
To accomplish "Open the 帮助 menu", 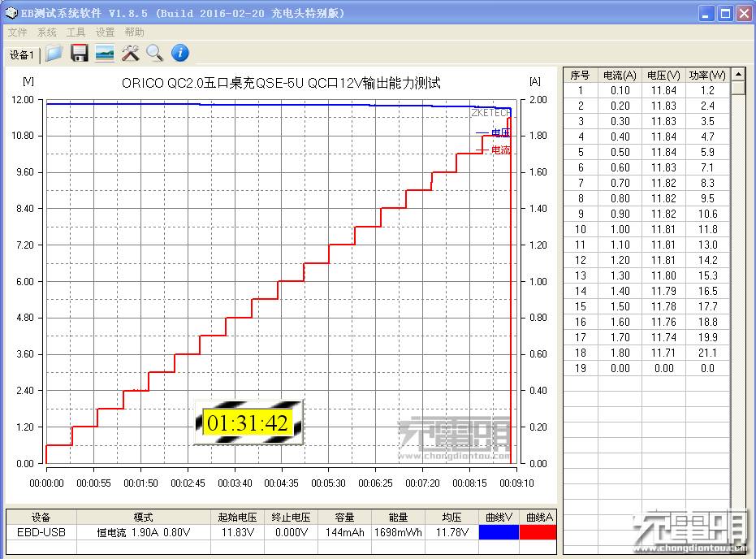I will click(x=134, y=32).
